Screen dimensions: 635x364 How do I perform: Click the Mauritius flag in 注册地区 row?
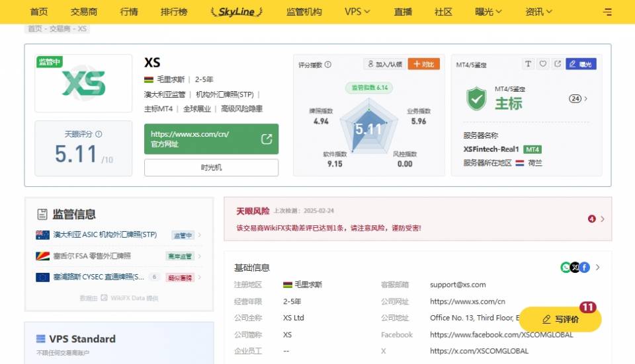coord(287,285)
